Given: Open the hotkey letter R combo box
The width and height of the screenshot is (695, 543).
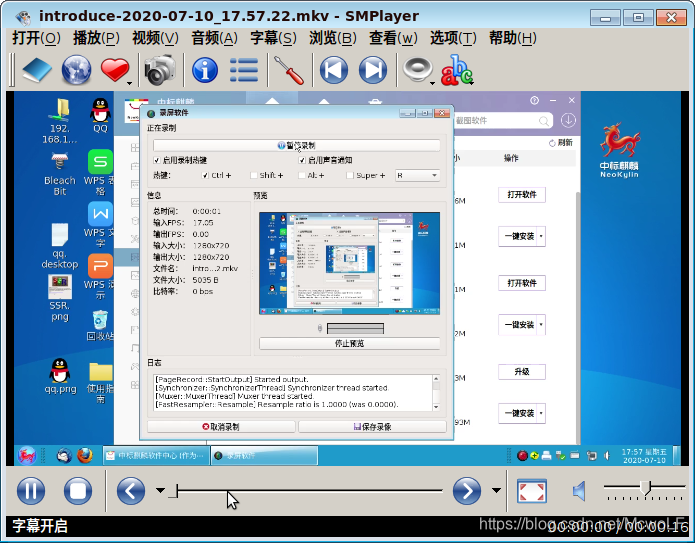Looking at the screenshot, I should point(418,176).
